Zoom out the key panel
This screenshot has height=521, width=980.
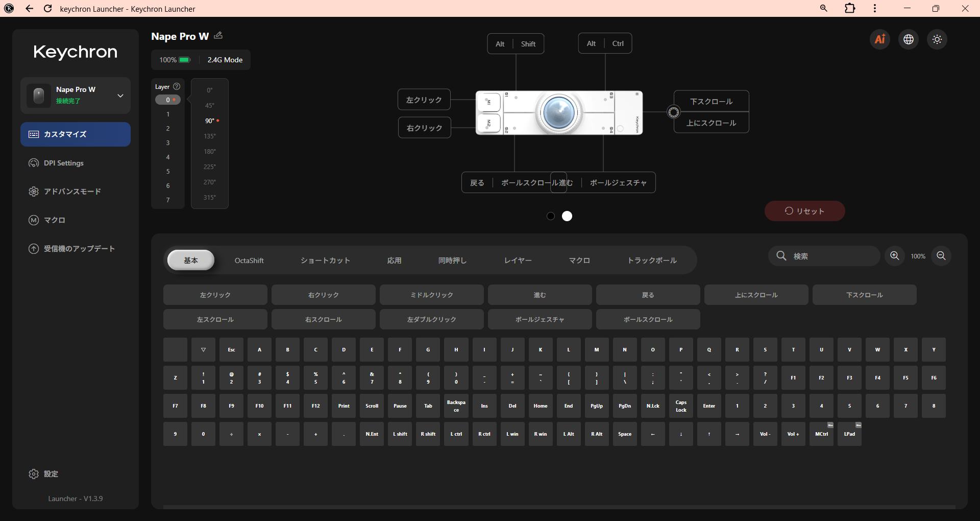coord(941,256)
